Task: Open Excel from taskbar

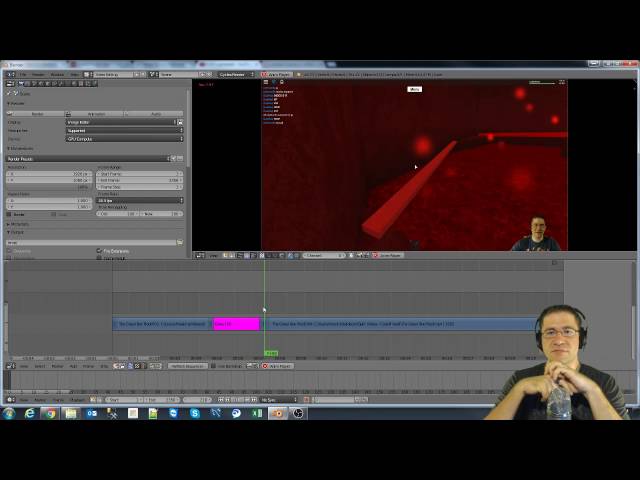Action: tap(257, 413)
